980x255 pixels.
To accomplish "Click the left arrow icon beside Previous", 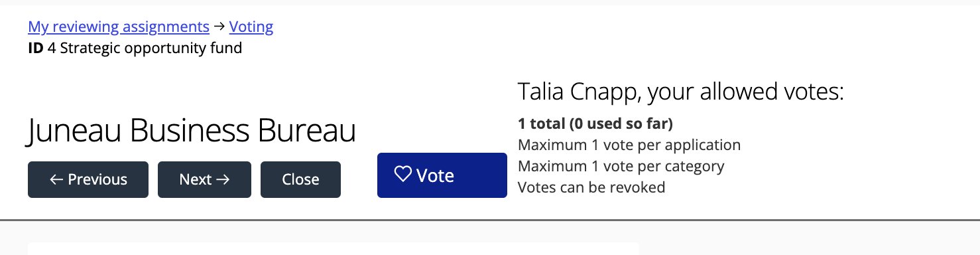I will [56, 179].
